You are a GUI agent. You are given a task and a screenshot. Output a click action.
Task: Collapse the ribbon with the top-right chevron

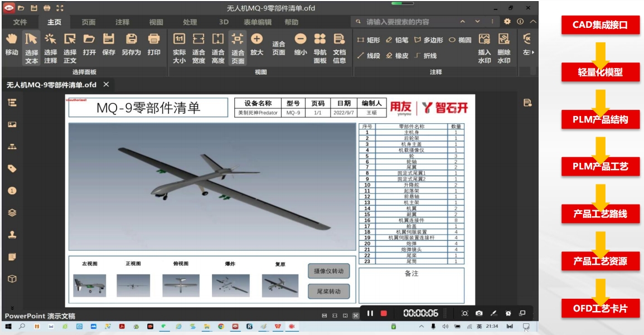click(x=532, y=21)
